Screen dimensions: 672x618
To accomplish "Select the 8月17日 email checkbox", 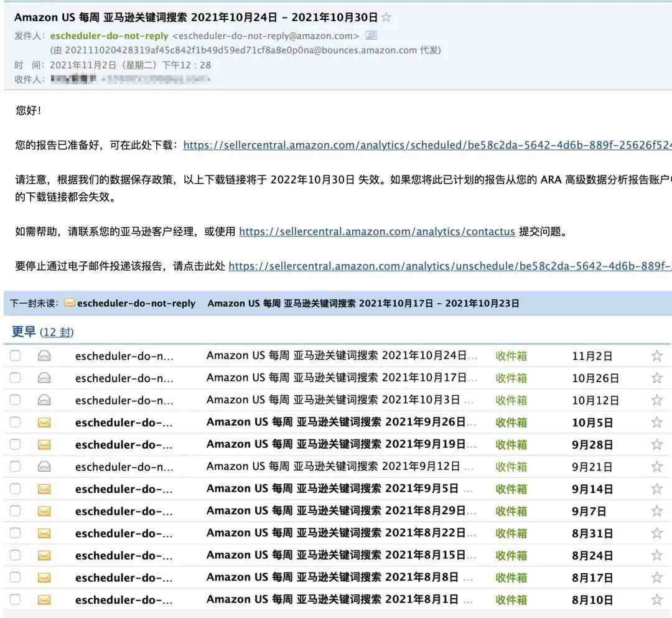I will pos(15,578).
